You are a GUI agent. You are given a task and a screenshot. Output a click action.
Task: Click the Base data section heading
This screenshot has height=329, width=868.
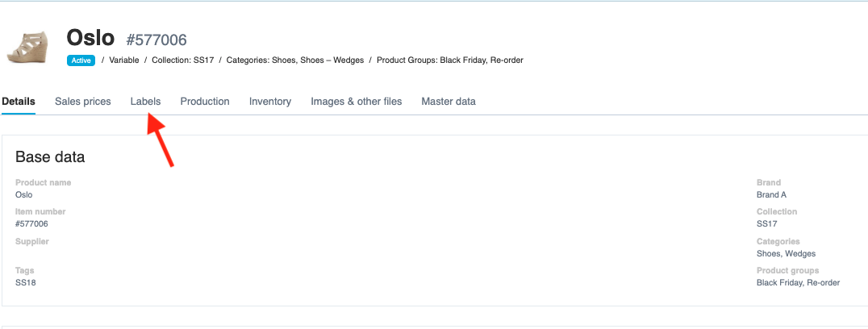pyautogui.click(x=50, y=157)
